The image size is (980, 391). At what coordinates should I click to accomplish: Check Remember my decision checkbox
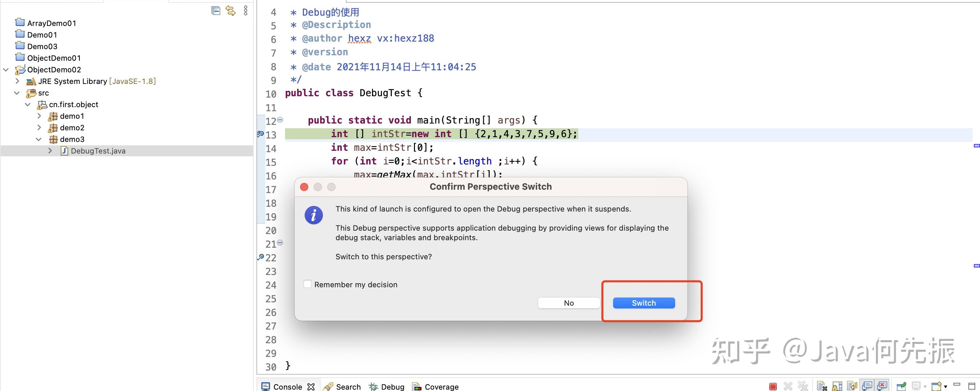tap(307, 284)
